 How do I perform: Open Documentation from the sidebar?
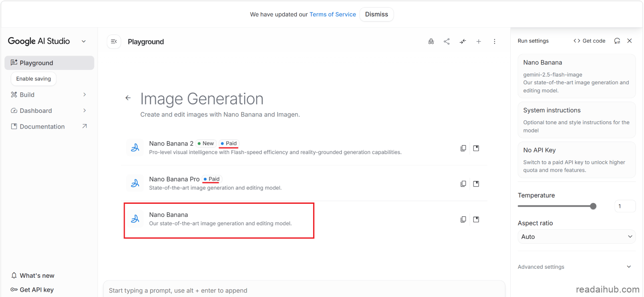click(42, 127)
